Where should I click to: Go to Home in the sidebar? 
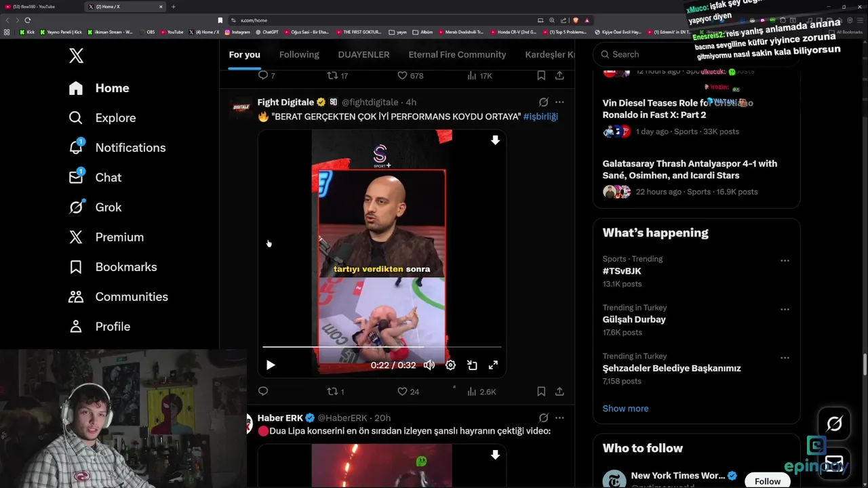coord(99,88)
